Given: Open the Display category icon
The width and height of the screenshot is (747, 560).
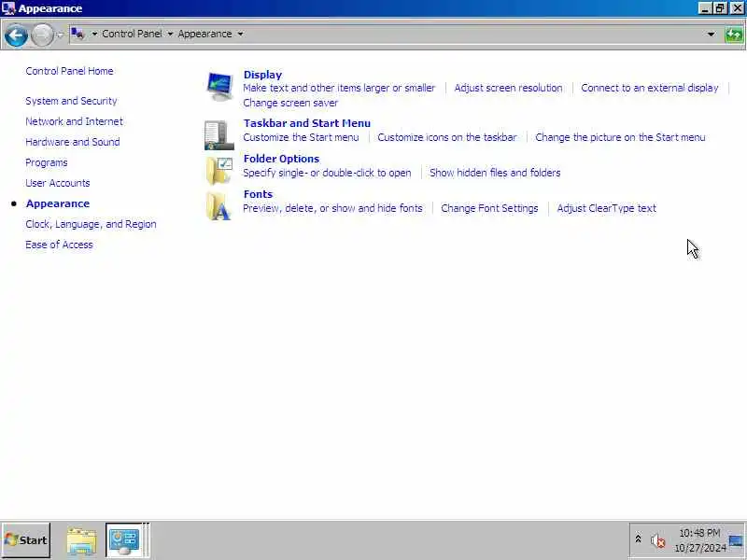Looking at the screenshot, I should tap(219, 86).
